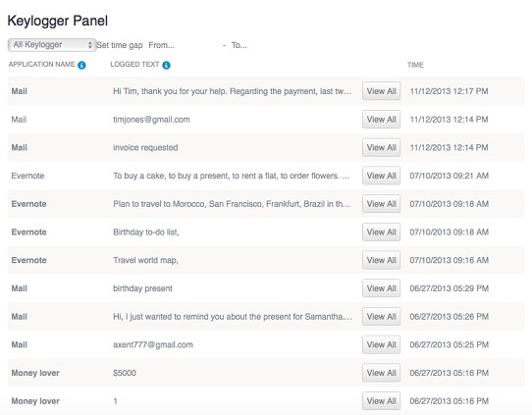Screen dimensions: 532x415
Task: View All for "birthday present" mail entry
Action: coord(382,288)
